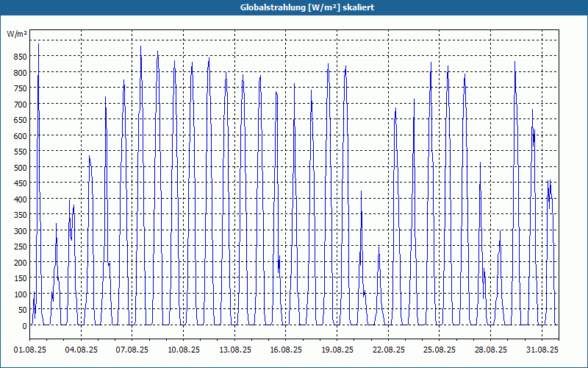Click the 800 y-axis value
Viewport: 588px width, 368px height.
20,72
